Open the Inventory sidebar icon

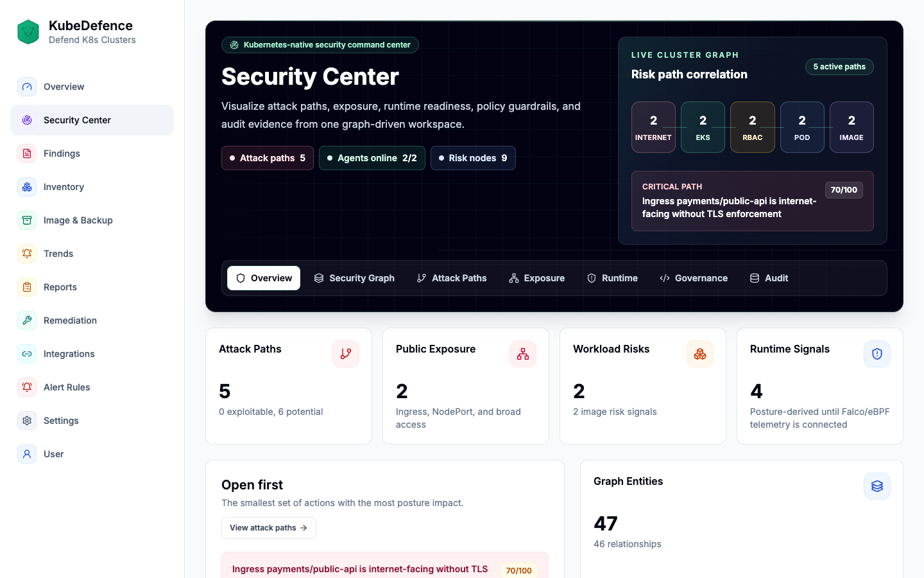[x=27, y=187]
